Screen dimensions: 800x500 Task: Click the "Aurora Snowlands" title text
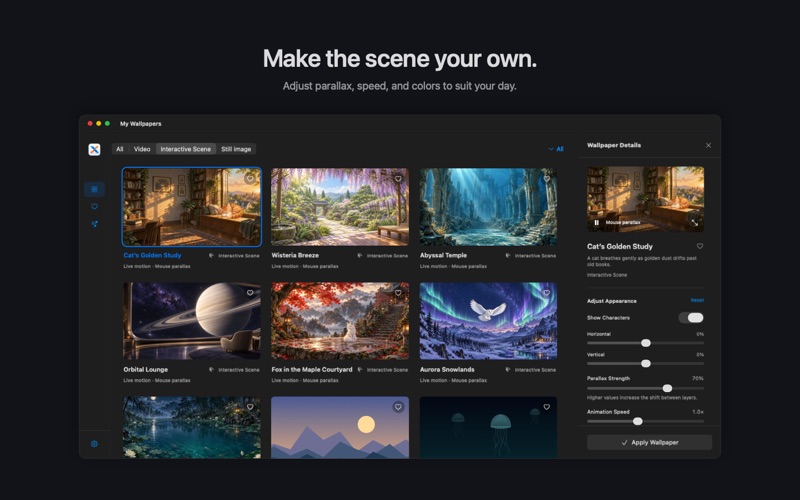[447, 369]
